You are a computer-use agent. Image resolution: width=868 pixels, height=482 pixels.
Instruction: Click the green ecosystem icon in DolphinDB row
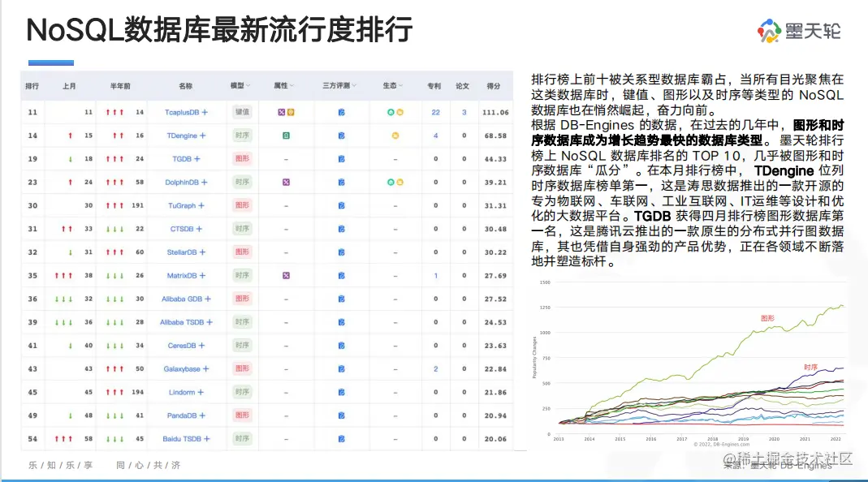[391, 182]
